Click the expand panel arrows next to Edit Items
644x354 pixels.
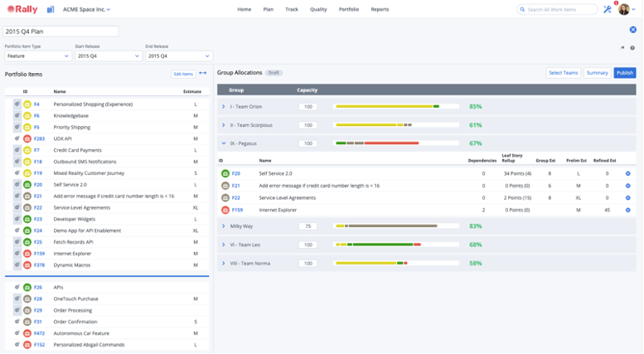pyautogui.click(x=203, y=74)
